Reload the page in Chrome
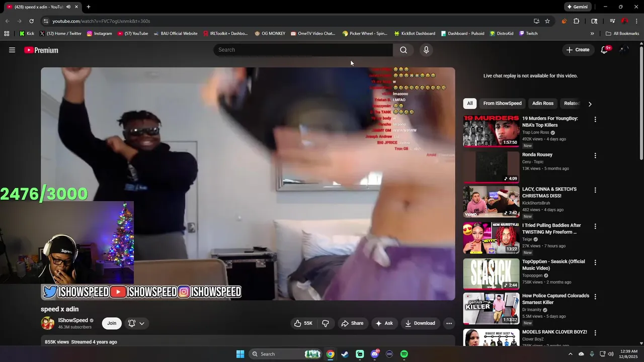Viewport: 644px width, 362px height. (31, 21)
